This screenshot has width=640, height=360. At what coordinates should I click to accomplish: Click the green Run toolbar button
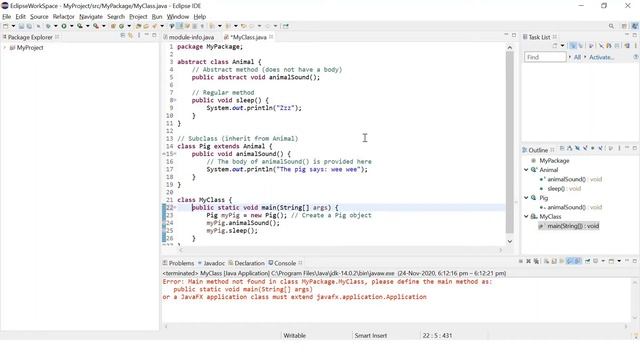[64, 26]
